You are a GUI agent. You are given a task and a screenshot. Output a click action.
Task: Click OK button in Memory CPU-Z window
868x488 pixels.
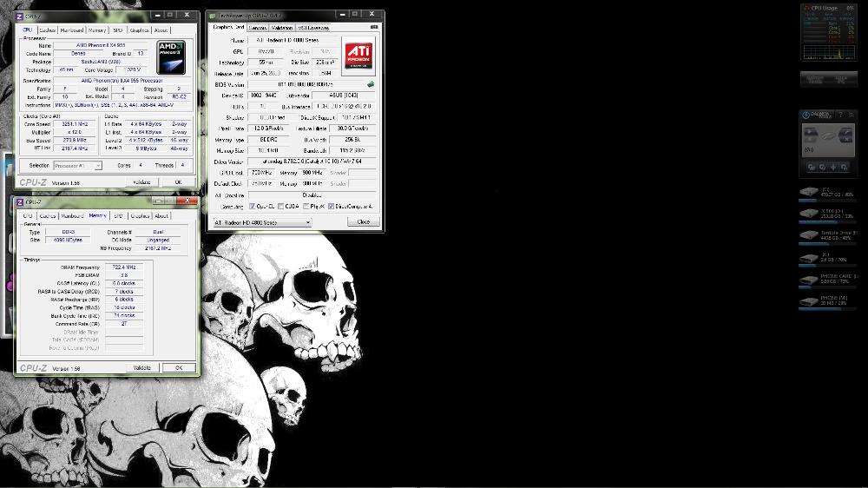(178, 368)
